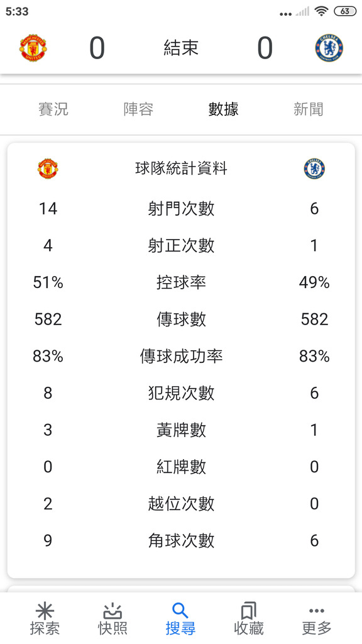Switch to the 賽況 tab

(53, 109)
